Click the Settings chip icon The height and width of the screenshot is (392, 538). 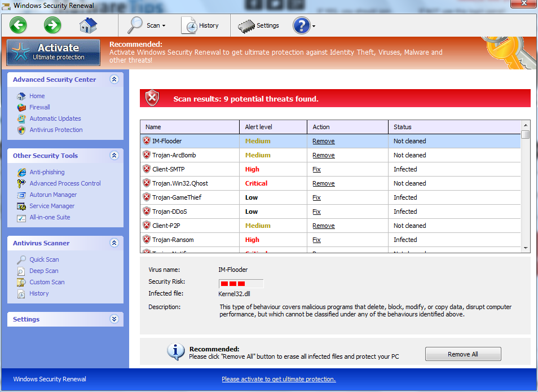[246, 26]
